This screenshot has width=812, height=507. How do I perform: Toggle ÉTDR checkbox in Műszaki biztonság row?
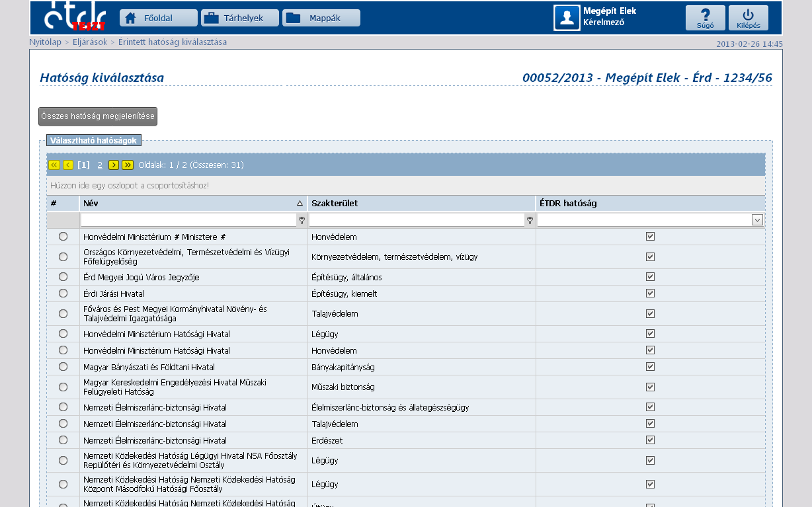tap(650, 387)
